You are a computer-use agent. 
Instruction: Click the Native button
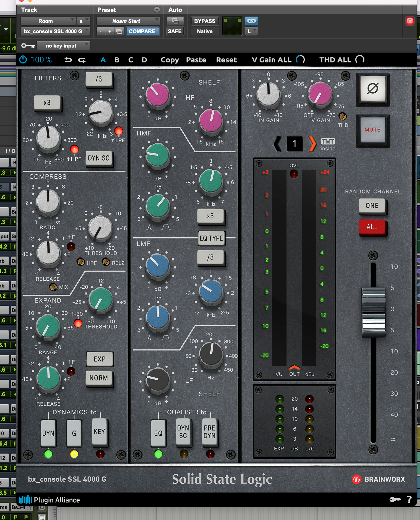tap(205, 31)
